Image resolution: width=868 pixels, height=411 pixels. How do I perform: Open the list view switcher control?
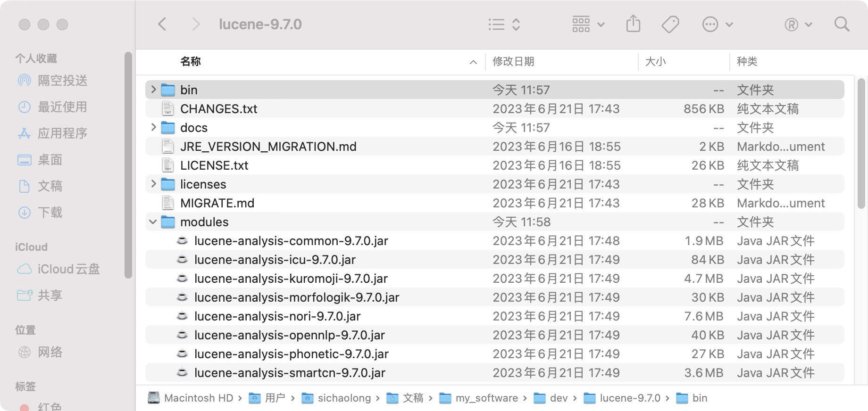click(x=504, y=24)
